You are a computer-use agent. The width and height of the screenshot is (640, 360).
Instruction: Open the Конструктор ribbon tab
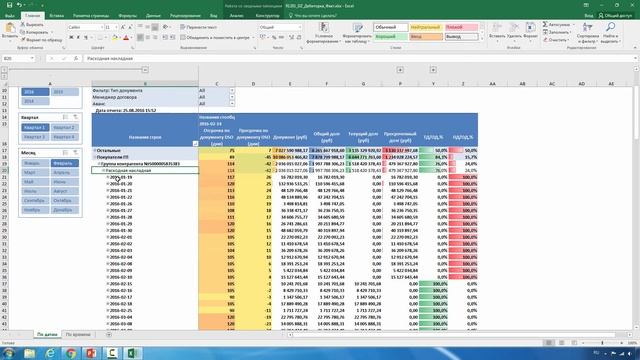(x=267, y=16)
